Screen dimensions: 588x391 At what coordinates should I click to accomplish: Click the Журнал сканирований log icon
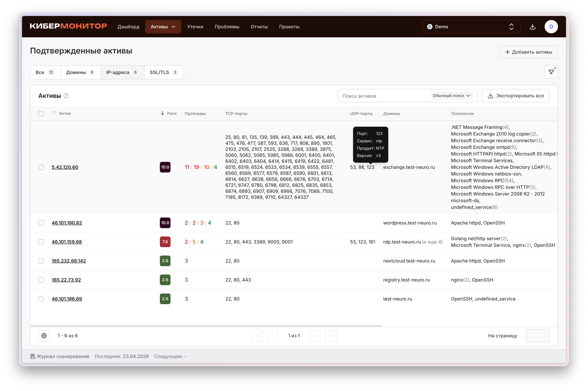[33, 356]
